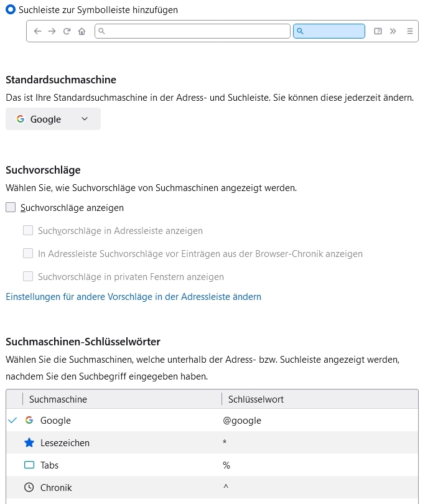443x504 pixels.
Task: Click the Schlüsselwort column header
Action: coord(256,399)
